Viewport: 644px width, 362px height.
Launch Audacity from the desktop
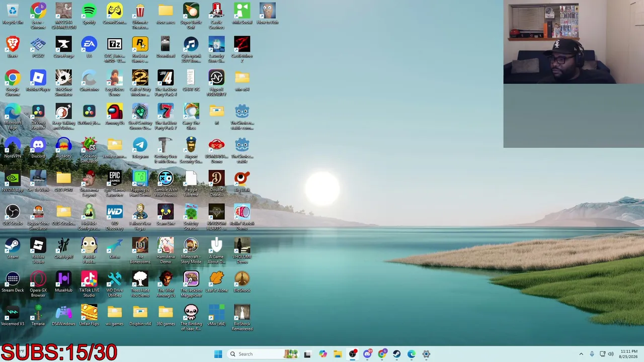click(63, 148)
